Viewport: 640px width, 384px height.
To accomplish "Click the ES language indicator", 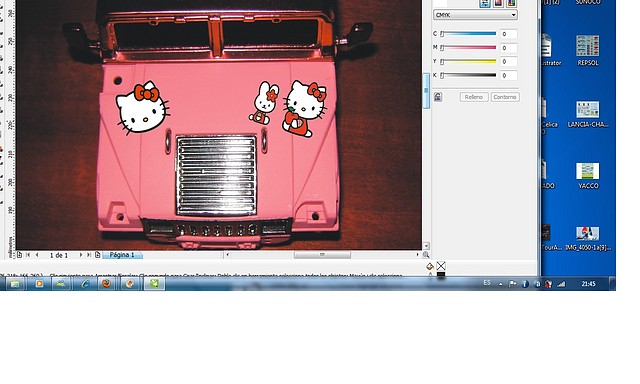I will [x=487, y=283].
